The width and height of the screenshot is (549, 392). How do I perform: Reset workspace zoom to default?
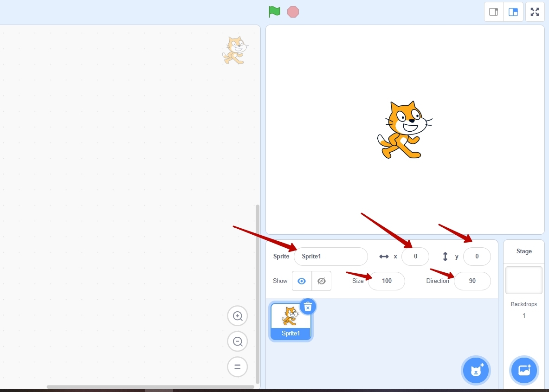click(x=238, y=367)
